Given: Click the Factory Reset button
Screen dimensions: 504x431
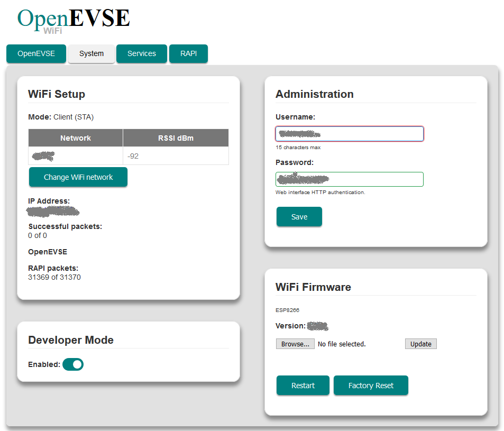Looking at the screenshot, I should click(371, 386).
